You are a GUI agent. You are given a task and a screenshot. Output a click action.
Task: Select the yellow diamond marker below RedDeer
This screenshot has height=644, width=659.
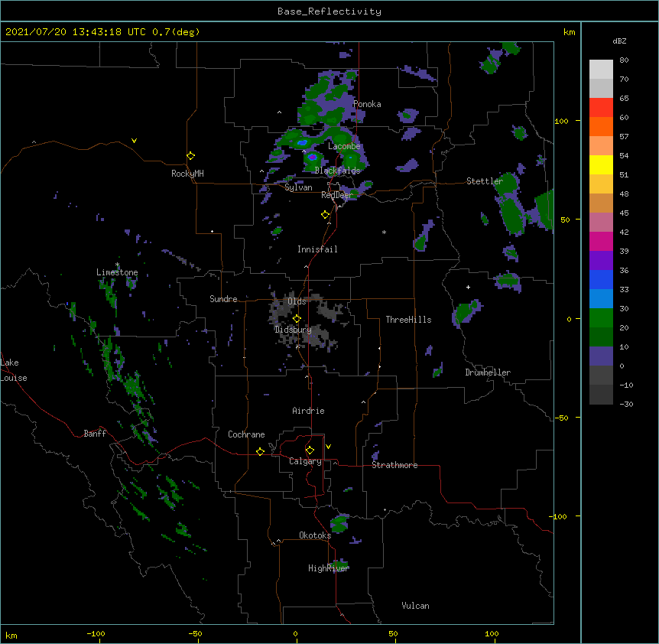click(x=325, y=215)
